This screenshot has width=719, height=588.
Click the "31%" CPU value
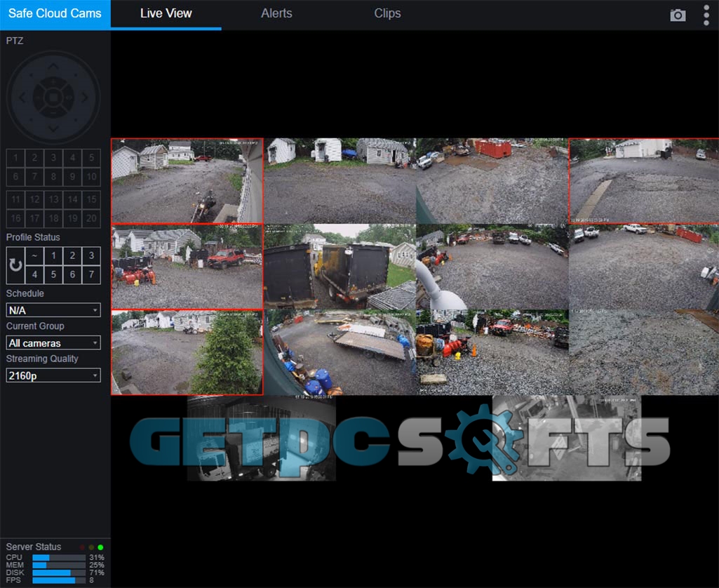(97, 558)
